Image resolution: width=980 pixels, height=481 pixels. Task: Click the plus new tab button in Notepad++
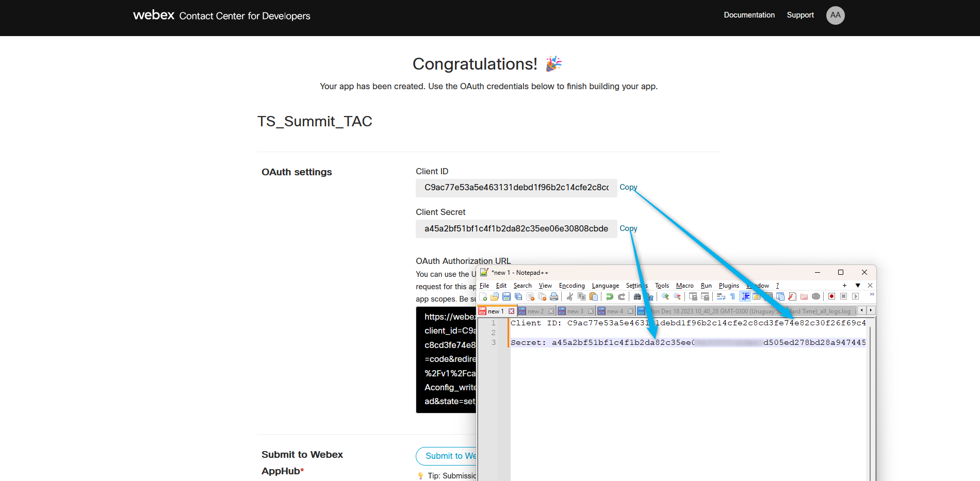844,286
